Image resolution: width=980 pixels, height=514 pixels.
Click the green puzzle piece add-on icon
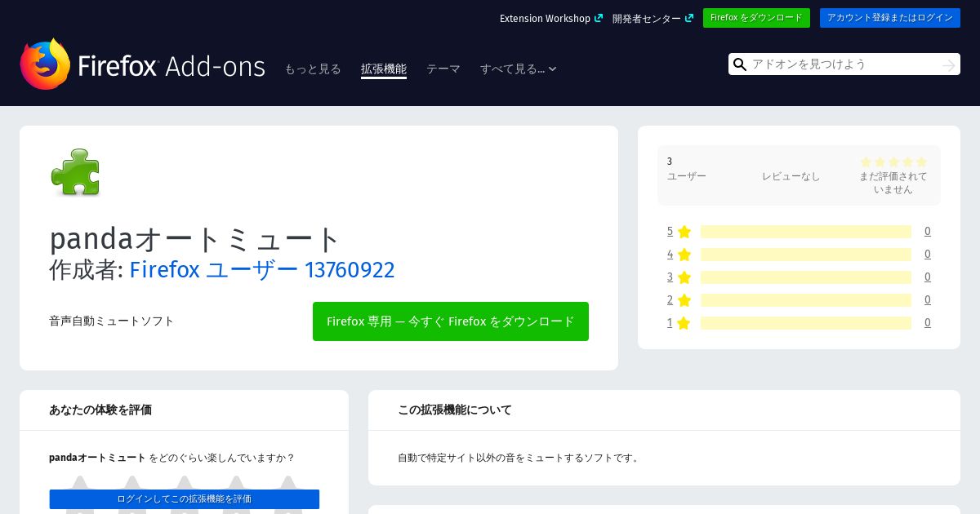tap(75, 171)
